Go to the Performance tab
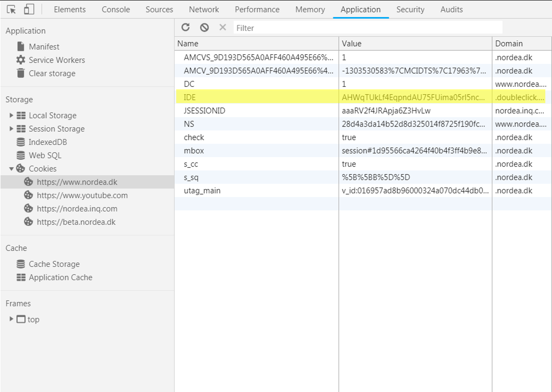552x392 pixels. point(257,9)
